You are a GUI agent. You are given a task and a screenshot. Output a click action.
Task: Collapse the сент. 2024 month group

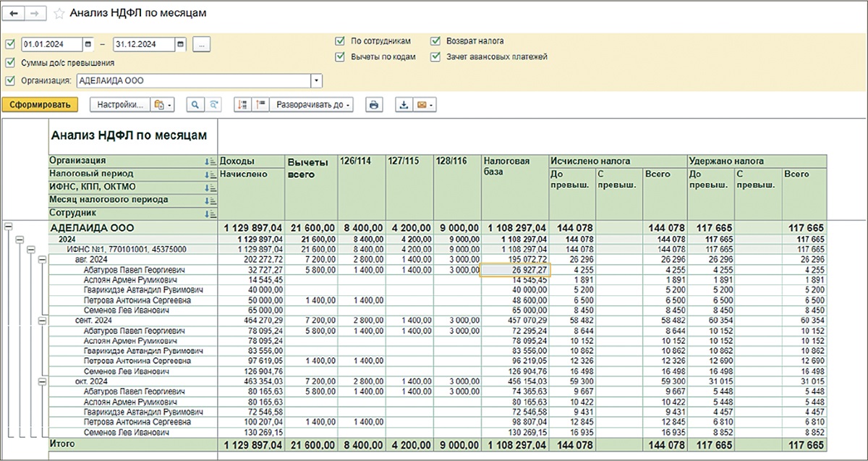click(42, 319)
